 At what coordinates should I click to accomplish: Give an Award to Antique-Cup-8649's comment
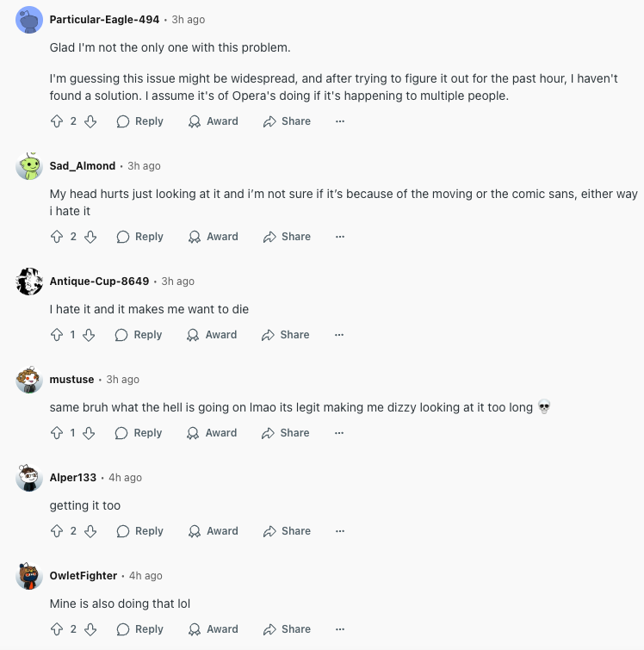[213, 335]
